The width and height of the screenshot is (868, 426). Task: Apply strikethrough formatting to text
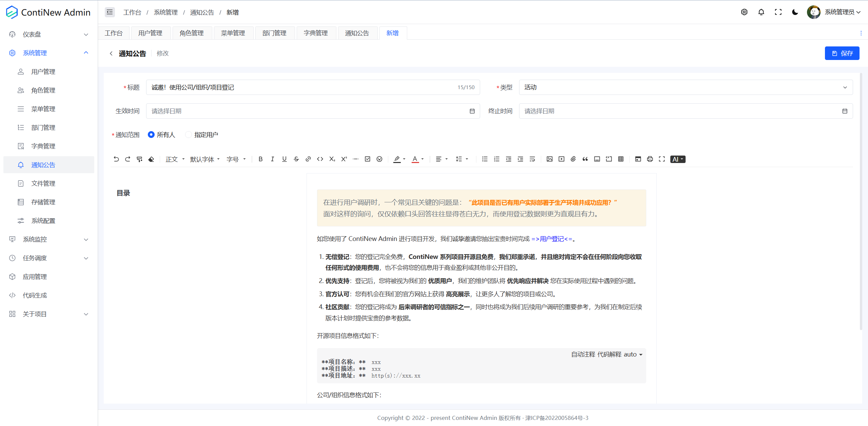(296, 159)
